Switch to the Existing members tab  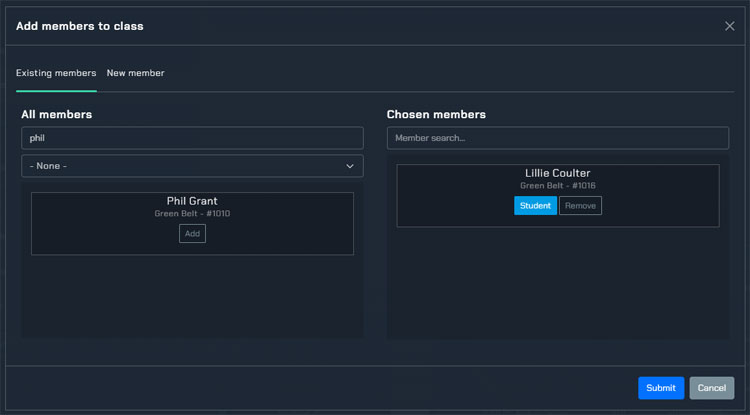point(56,73)
